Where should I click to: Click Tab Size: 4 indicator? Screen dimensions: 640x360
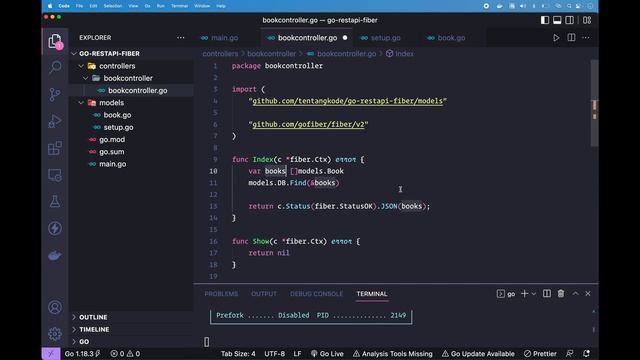pos(238,353)
